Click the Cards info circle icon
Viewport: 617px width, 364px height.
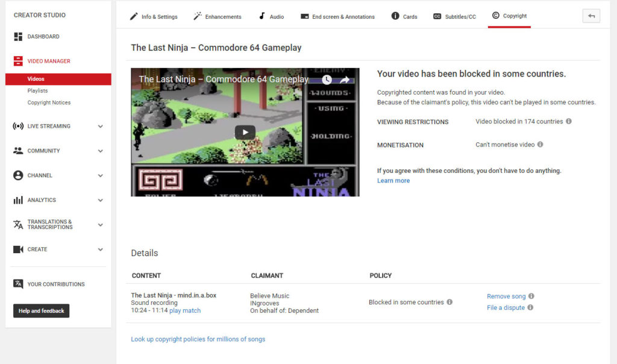click(x=395, y=16)
